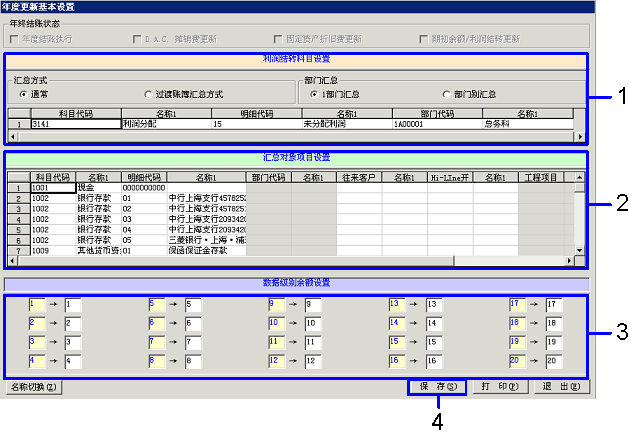The width and height of the screenshot is (629, 437).
Task: Click the 名称切换(Z) button
Action: point(36,386)
